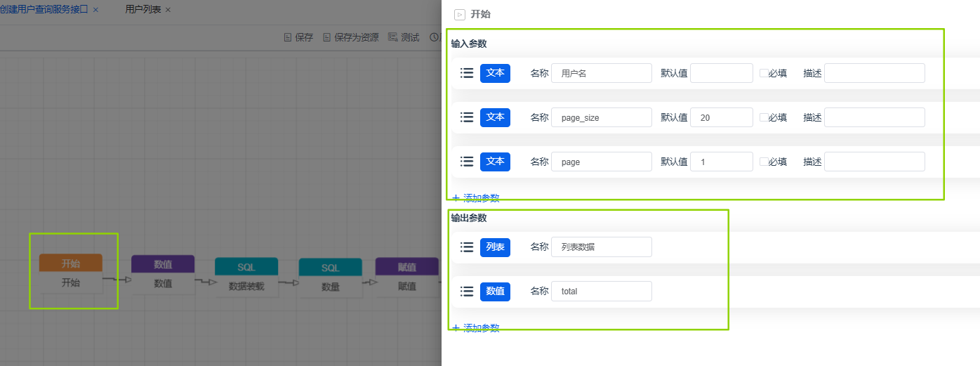Click the 保存 save icon in toolbar
The width and height of the screenshot is (980, 366).
click(x=288, y=38)
